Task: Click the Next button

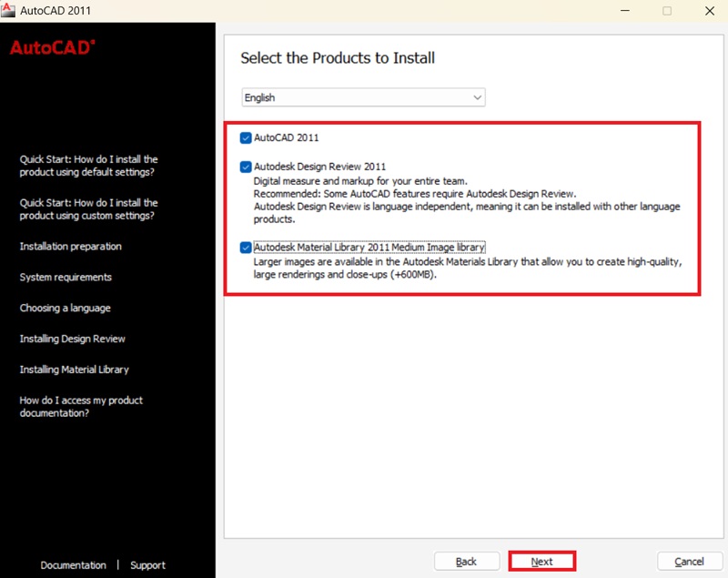Action: (541, 562)
